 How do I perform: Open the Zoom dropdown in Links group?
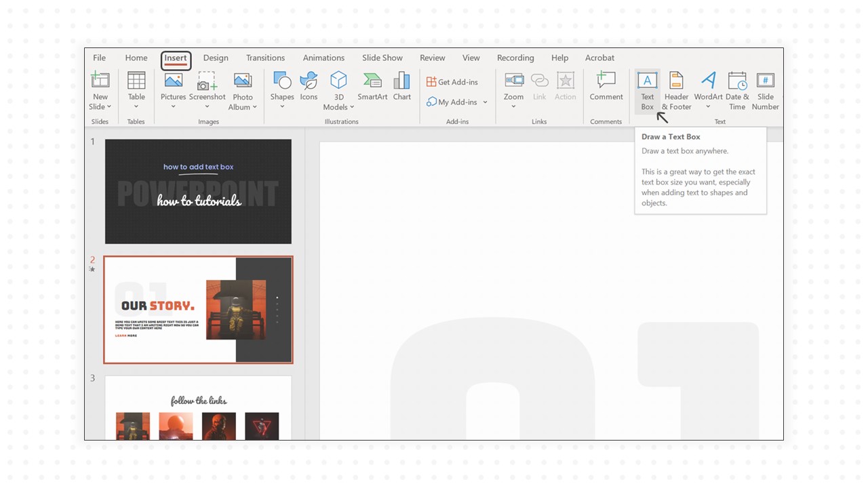click(x=513, y=107)
